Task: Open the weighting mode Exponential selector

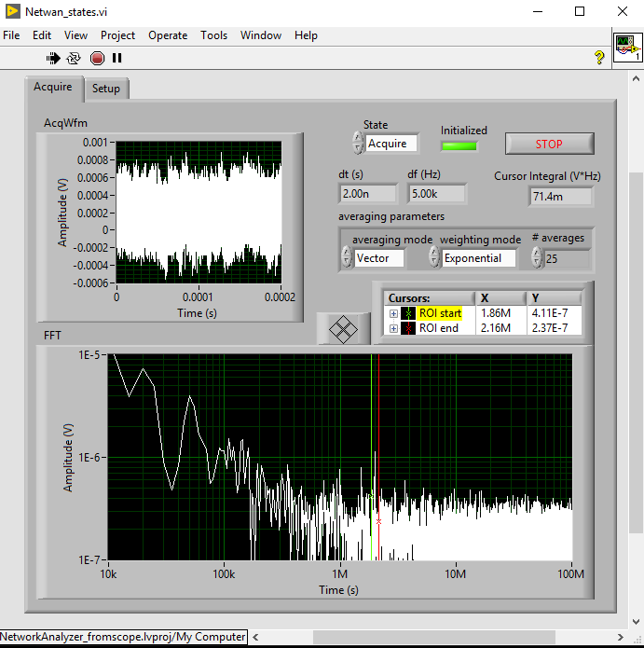Action: click(x=477, y=258)
